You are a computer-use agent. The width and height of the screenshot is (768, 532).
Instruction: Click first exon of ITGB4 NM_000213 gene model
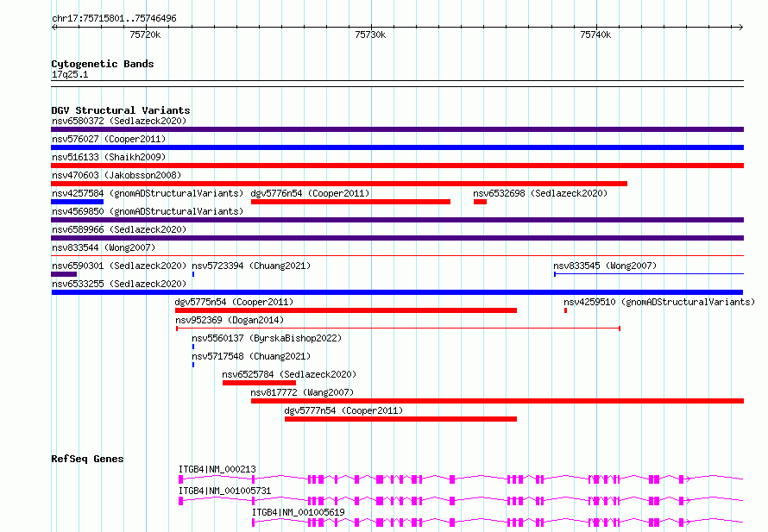(180, 479)
